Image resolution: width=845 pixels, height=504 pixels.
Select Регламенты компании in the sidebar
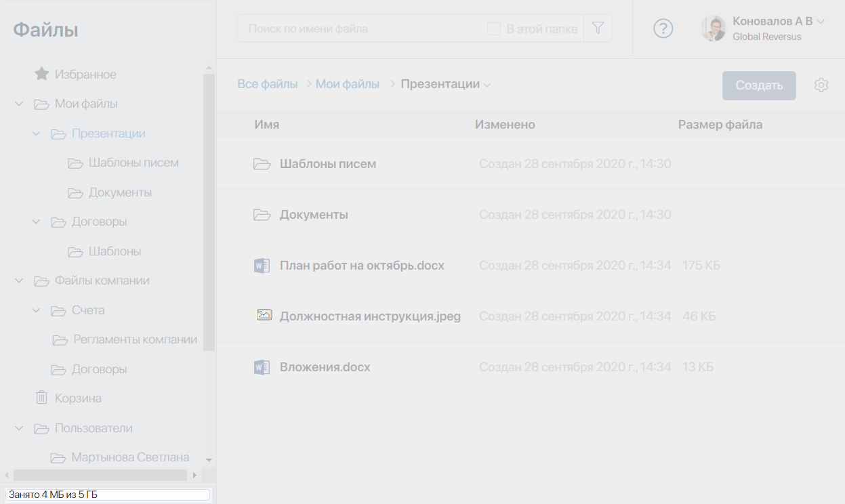[136, 339]
